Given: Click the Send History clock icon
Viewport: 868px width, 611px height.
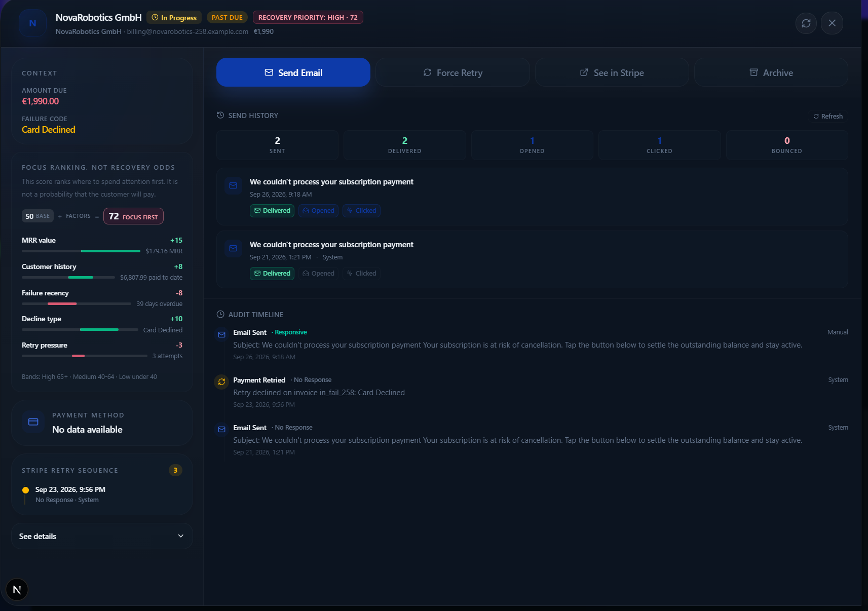Looking at the screenshot, I should [x=220, y=115].
